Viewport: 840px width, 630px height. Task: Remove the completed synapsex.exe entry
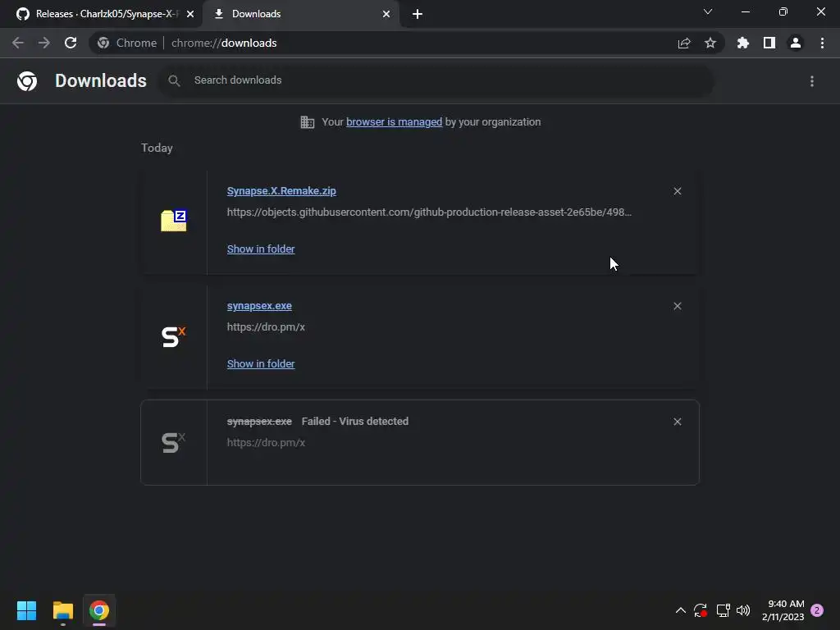click(677, 306)
